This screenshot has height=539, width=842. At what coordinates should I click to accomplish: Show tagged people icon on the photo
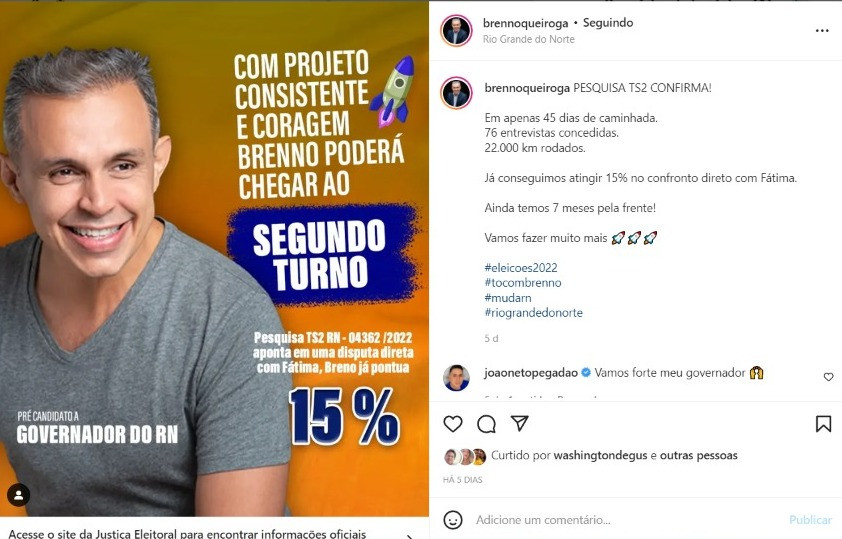(x=18, y=495)
